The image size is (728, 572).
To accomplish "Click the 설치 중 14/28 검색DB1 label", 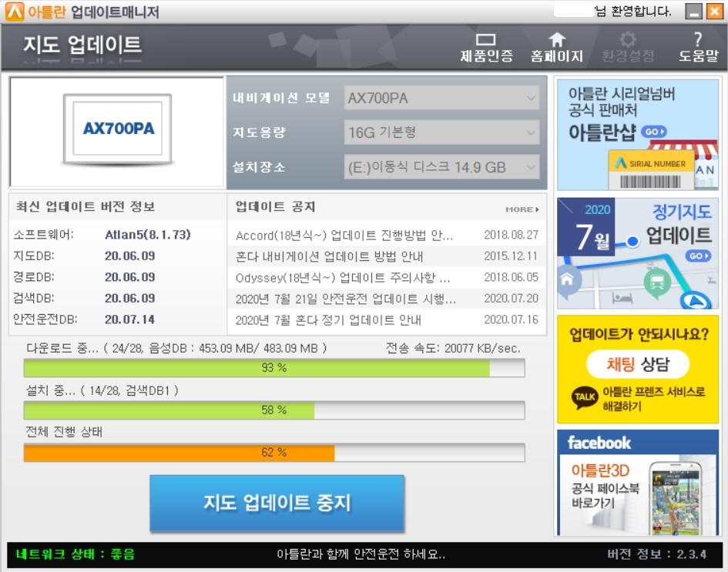I will pos(102,390).
